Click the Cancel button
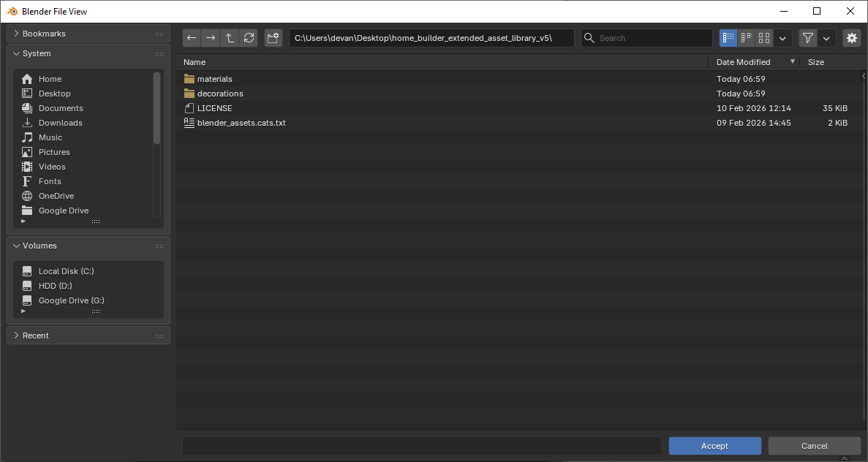 [814, 446]
